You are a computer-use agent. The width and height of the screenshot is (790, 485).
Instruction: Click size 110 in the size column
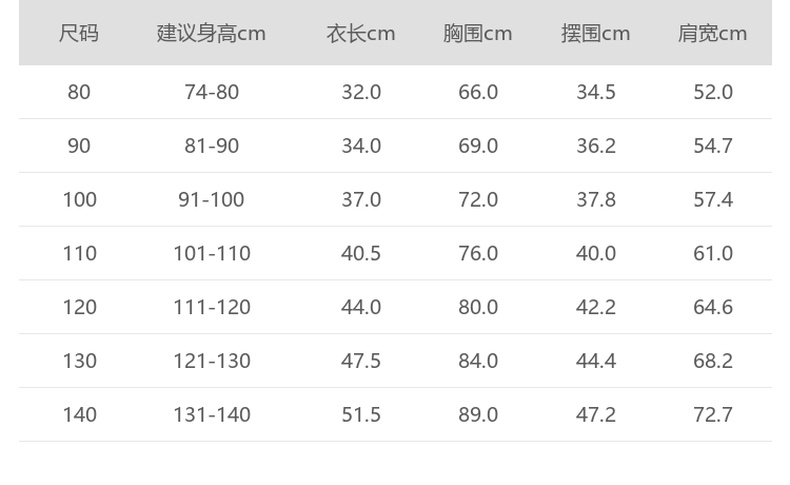[x=79, y=254]
